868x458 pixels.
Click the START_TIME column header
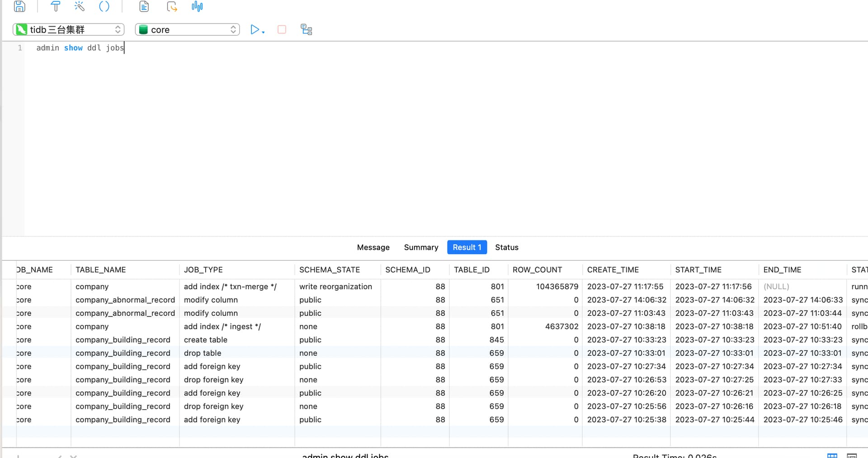(x=714, y=270)
